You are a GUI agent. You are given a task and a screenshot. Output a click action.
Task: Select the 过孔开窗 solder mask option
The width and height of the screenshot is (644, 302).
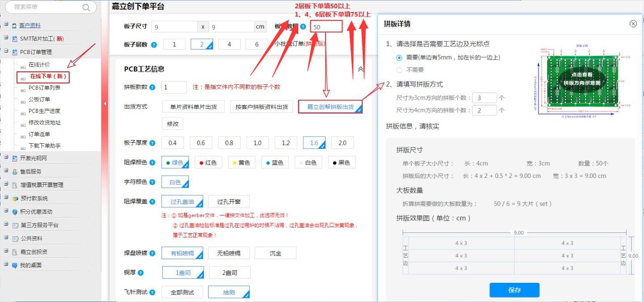pyautogui.click(x=229, y=202)
